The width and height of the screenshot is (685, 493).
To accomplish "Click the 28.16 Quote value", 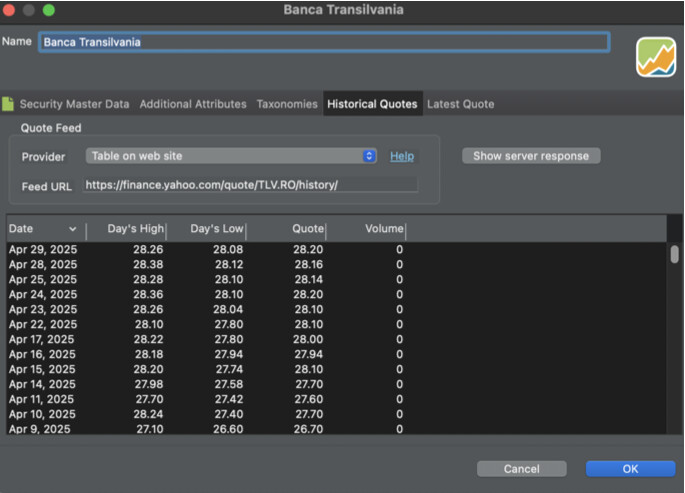I will point(308,264).
